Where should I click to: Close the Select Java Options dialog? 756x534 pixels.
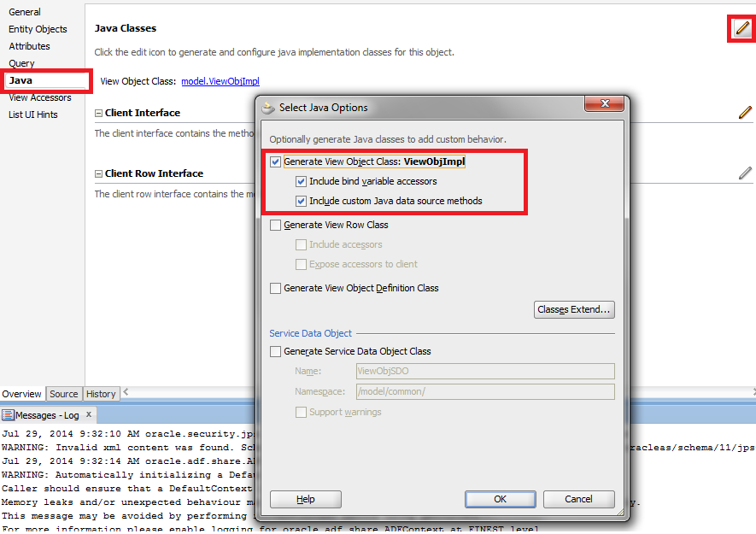pyautogui.click(x=605, y=103)
